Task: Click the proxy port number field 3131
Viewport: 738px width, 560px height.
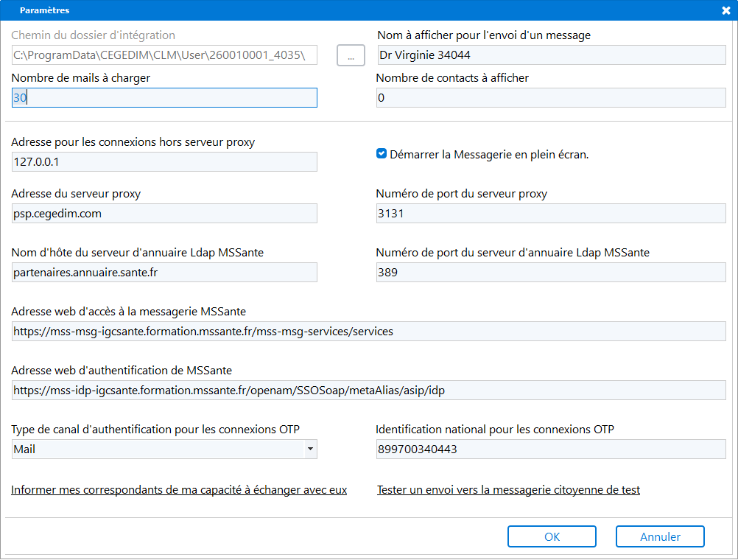Action: (551, 213)
